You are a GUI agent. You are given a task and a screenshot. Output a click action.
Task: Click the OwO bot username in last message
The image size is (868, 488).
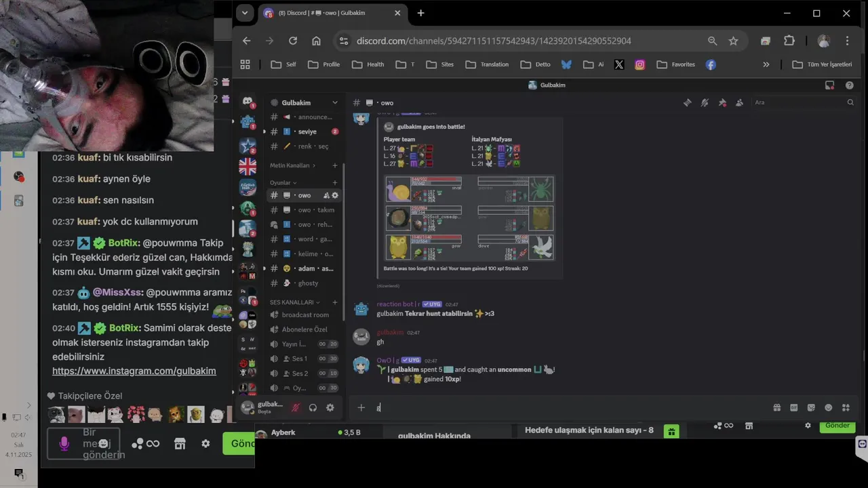coord(388,361)
